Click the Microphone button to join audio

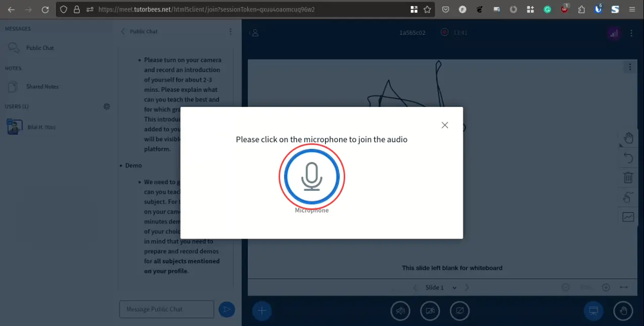pyautogui.click(x=311, y=177)
